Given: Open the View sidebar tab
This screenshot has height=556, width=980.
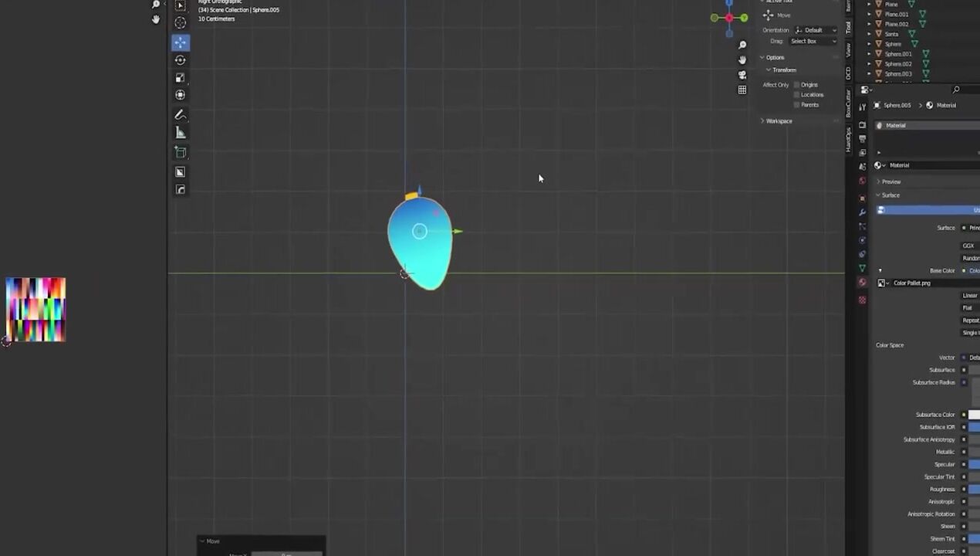Looking at the screenshot, I should pyautogui.click(x=848, y=49).
